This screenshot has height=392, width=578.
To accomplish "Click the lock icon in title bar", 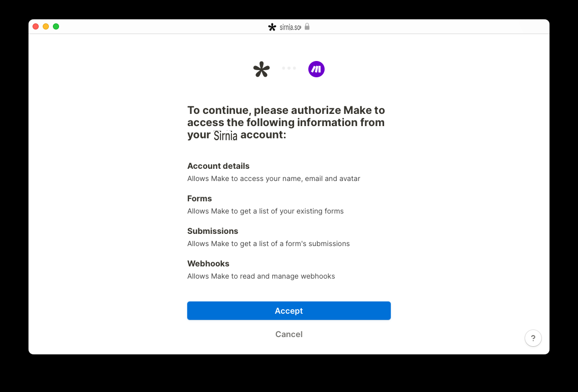I will point(307,26).
